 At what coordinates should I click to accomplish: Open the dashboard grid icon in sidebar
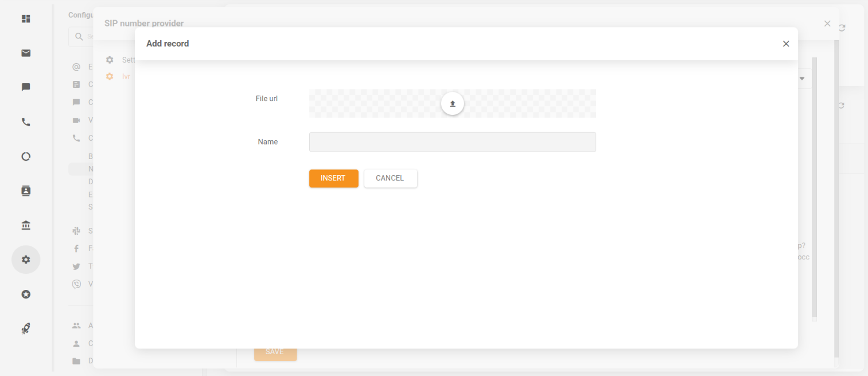(26, 19)
